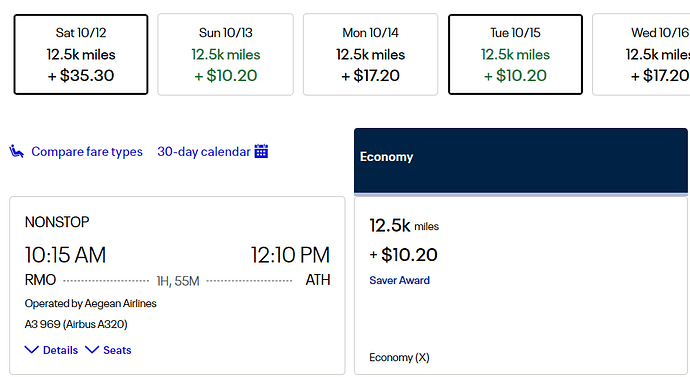Screen dimensions: 690x377
Task: Pick the Tue 10/15 date option
Action: (515, 54)
